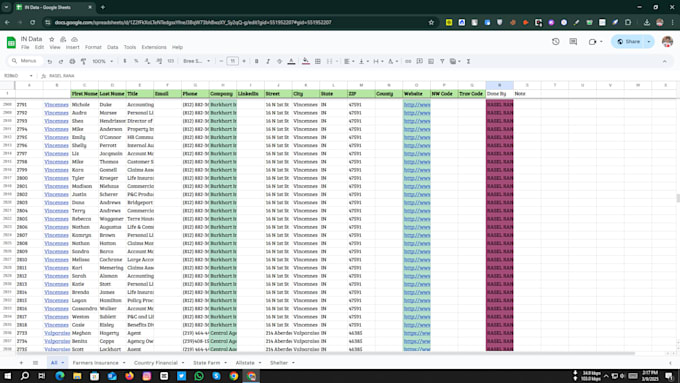This screenshot has width=680, height=383.
Task: Click the Share button
Action: pos(629,42)
